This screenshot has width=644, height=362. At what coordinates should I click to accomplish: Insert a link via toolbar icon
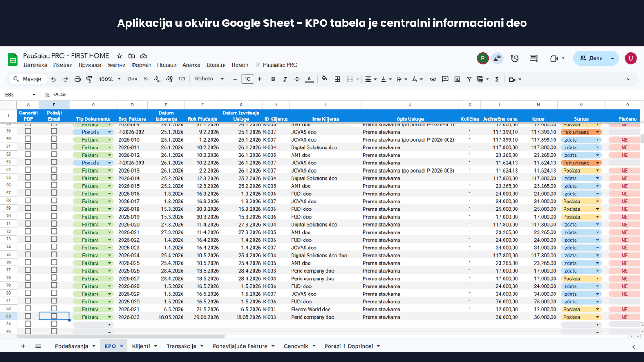[433, 79]
